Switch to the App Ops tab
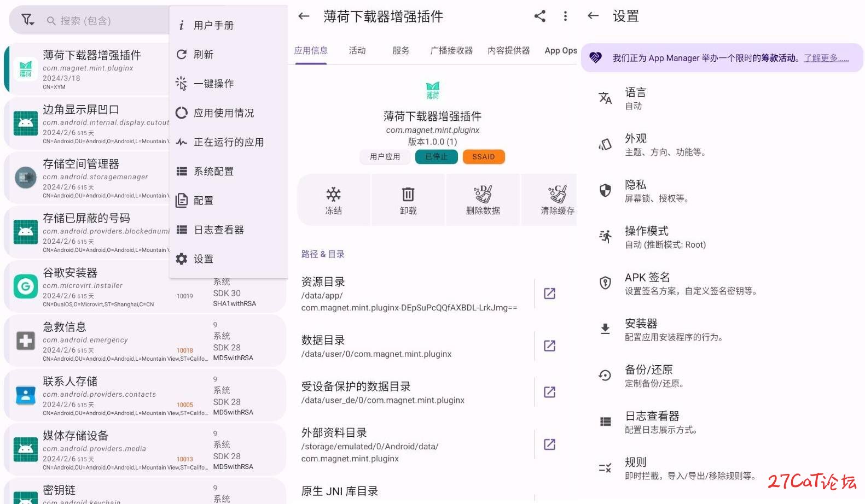The width and height of the screenshot is (865, 504). pos(561,51)
